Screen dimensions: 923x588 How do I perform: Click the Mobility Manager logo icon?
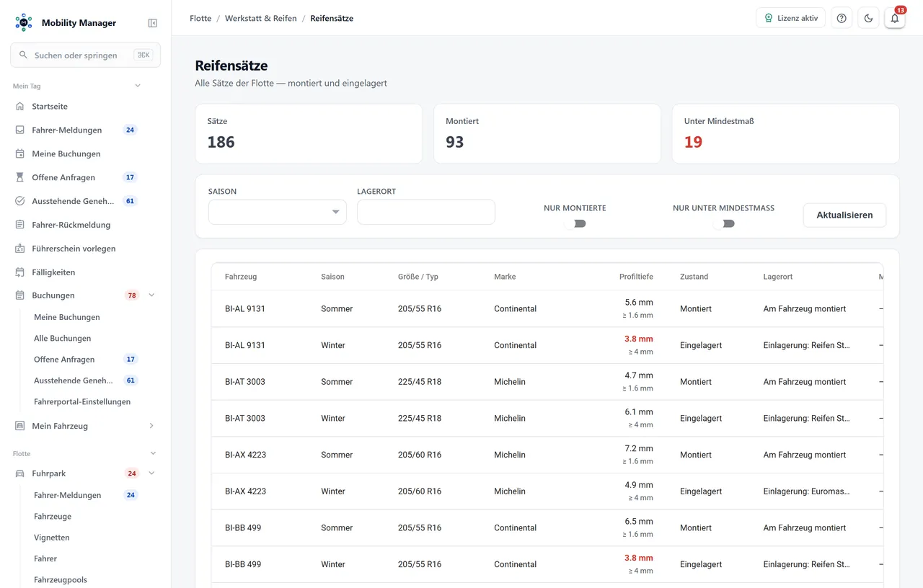pyautogui.click(x=24, y=22)
